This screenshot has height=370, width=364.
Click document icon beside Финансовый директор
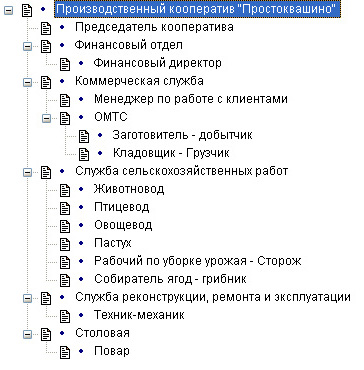click(x=65, y=64)
